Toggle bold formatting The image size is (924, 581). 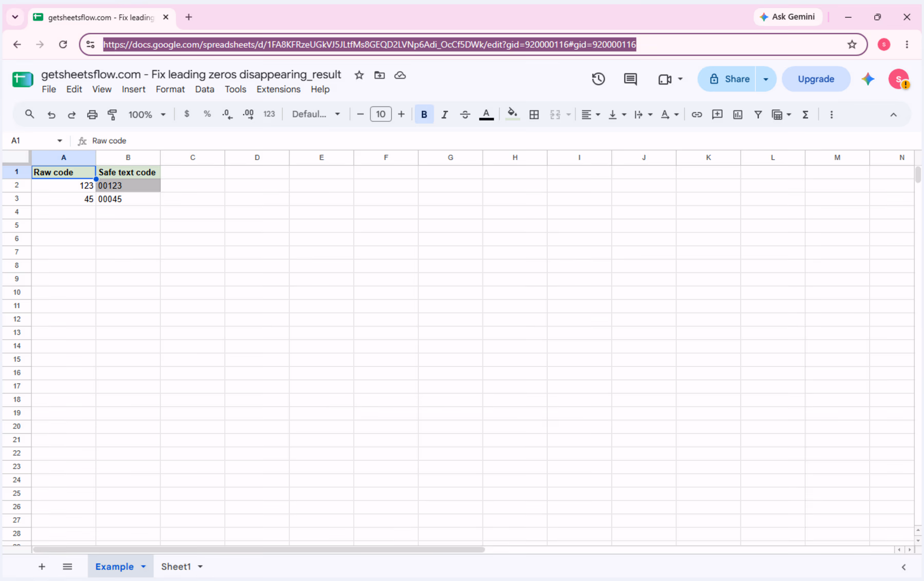click(424, 114)
